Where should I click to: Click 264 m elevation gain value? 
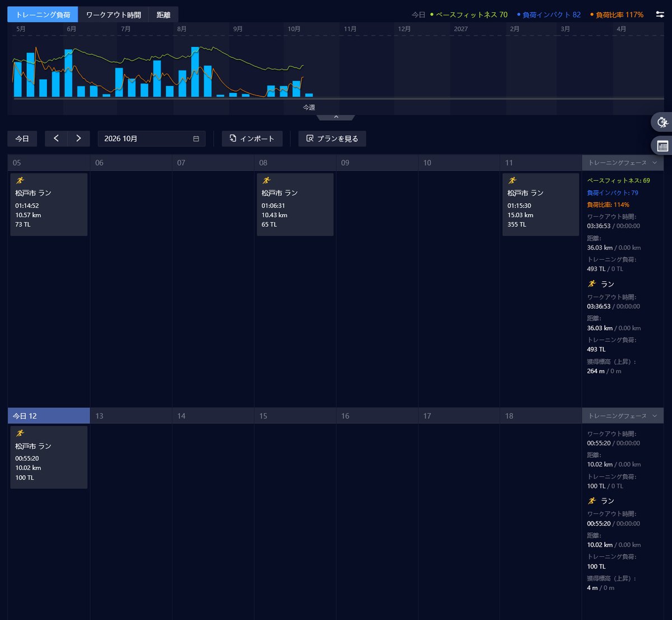(x=596, y=371)
